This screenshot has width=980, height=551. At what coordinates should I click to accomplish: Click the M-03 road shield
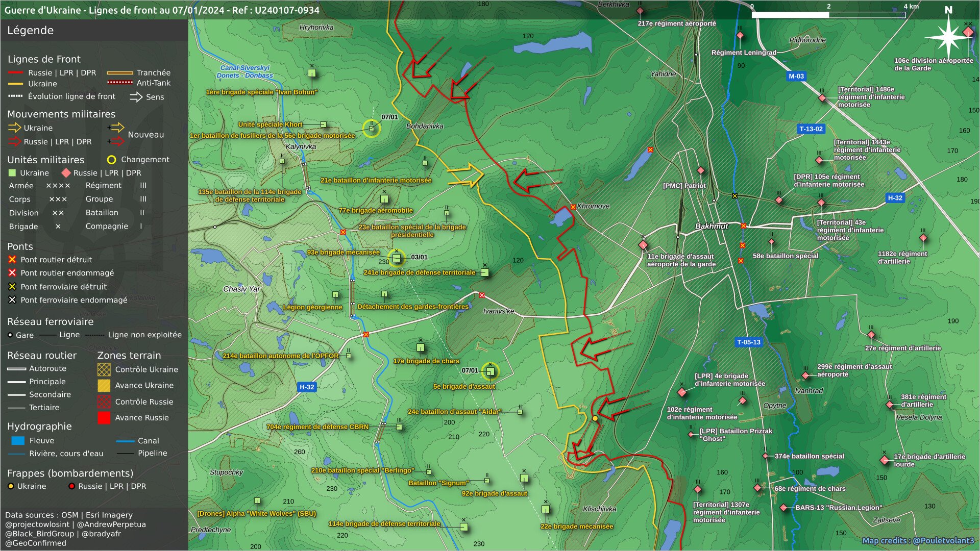click(796, 76)
